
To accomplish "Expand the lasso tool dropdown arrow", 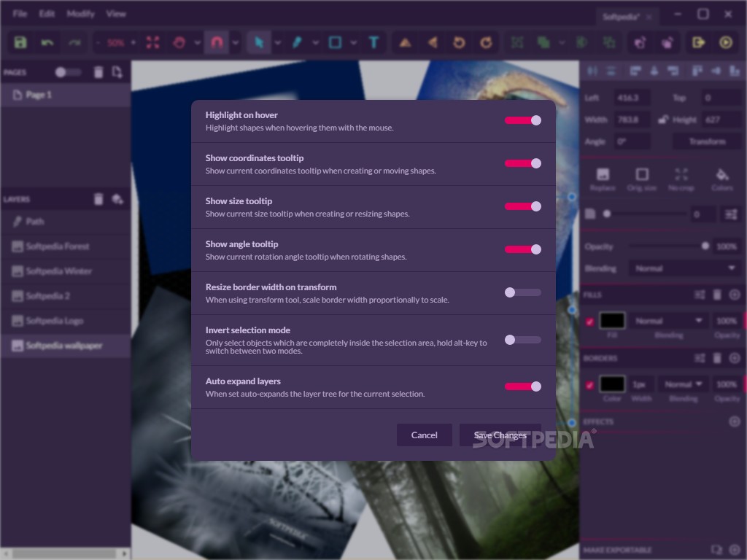I will click(197, 43).
